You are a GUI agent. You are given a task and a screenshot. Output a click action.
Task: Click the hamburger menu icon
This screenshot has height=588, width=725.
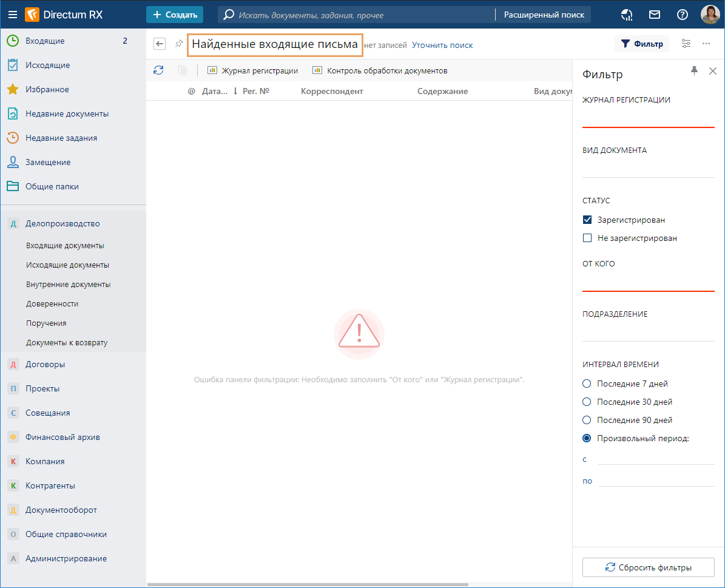(13, 15)
